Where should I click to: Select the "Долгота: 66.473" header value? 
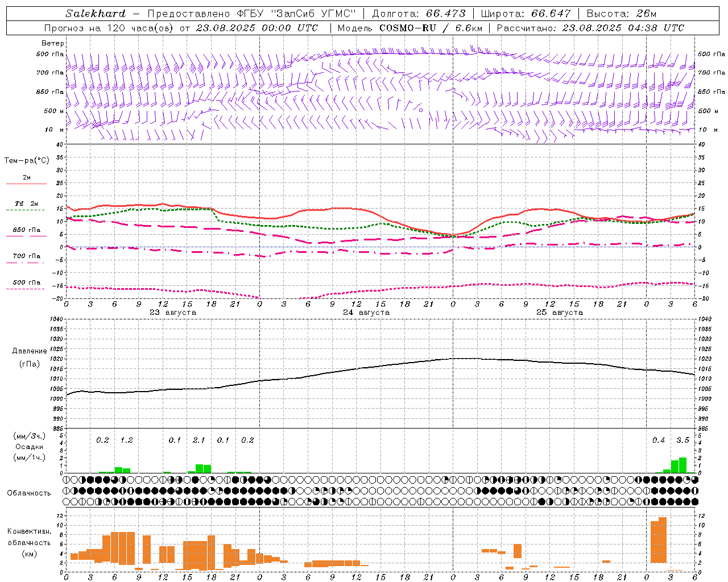(x=419, y=14)
